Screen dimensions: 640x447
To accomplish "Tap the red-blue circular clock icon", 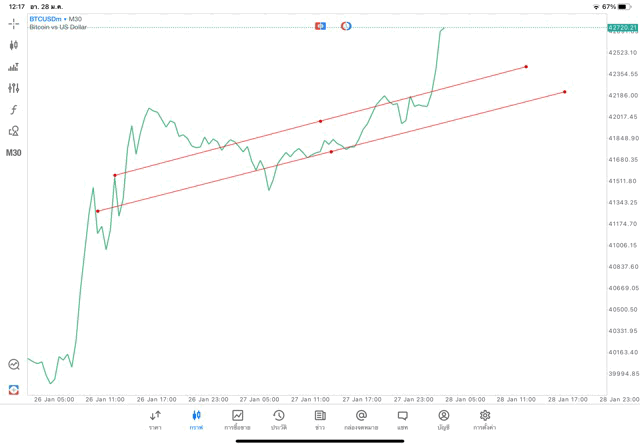I will [x=346, y=25].
